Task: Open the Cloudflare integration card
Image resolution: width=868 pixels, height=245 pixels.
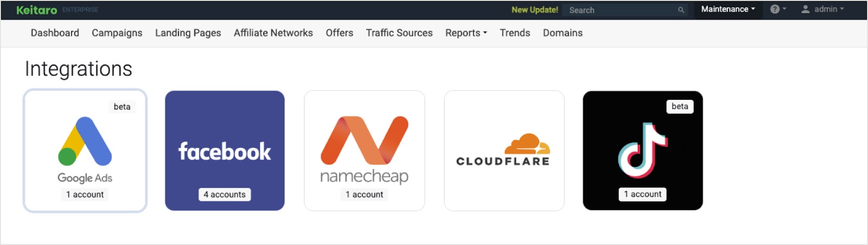Action: pyautogui.click(x=504, y=151)
